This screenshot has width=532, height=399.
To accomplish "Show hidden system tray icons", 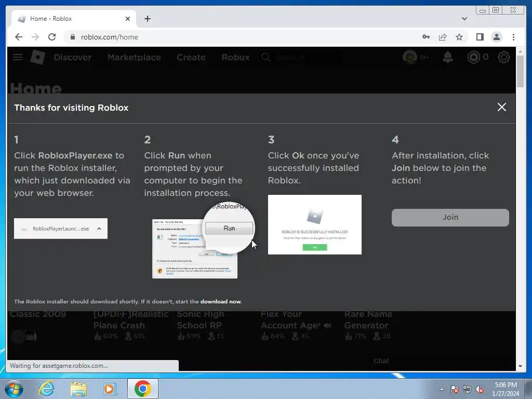I will point(442,389).
